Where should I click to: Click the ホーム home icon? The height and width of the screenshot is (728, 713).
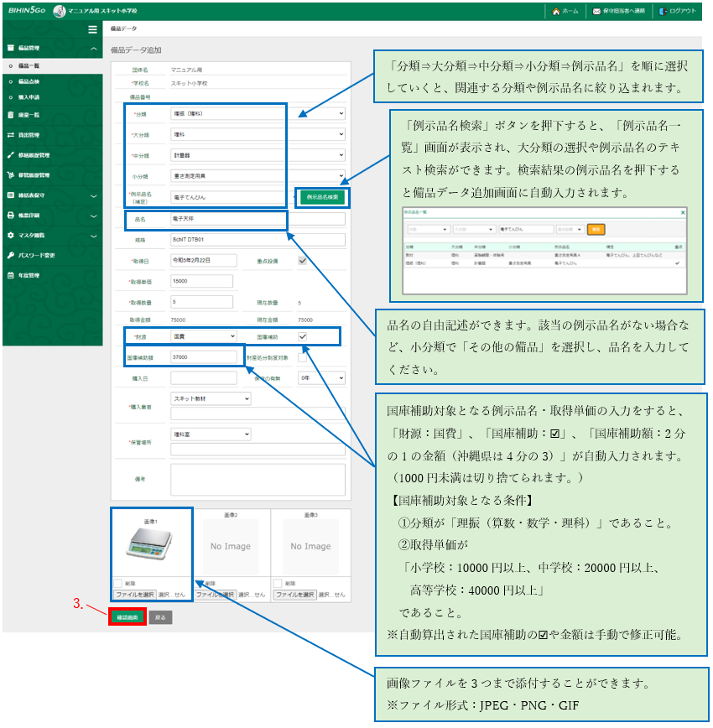pos(557,12)
